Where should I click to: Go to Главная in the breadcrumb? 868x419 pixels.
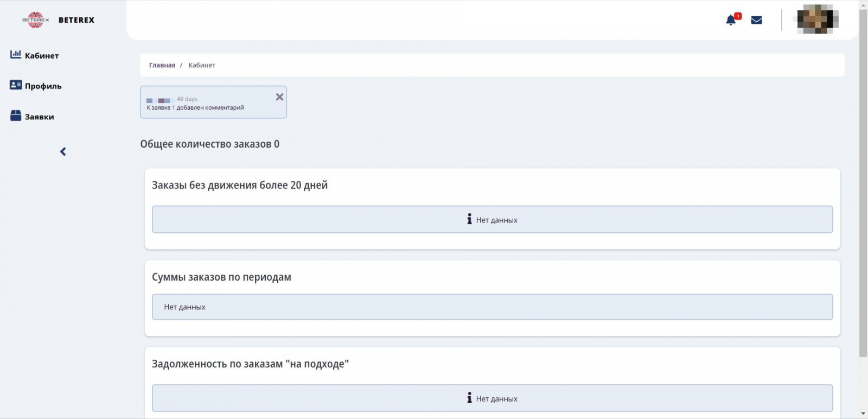pyautogui.click(x=162, y=65)
